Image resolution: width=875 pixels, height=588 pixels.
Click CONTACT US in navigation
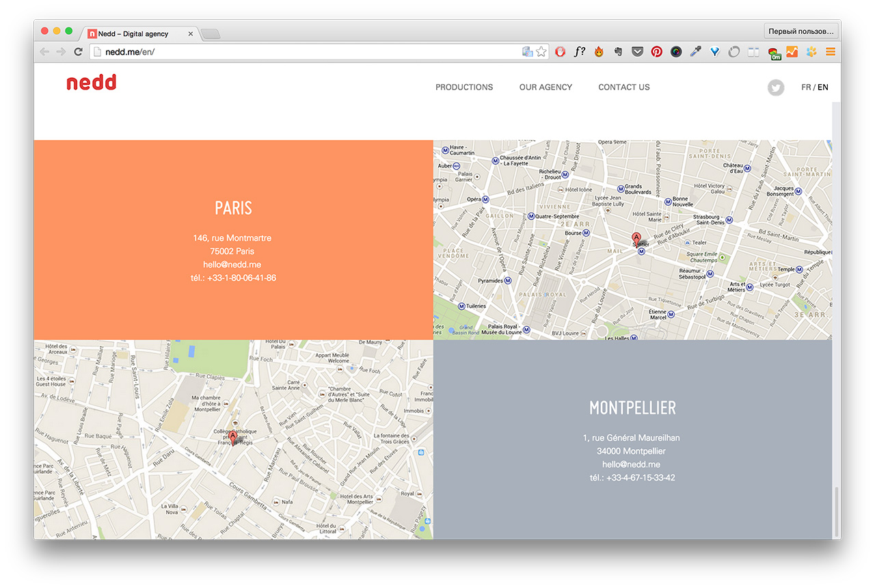pos(624,88)
